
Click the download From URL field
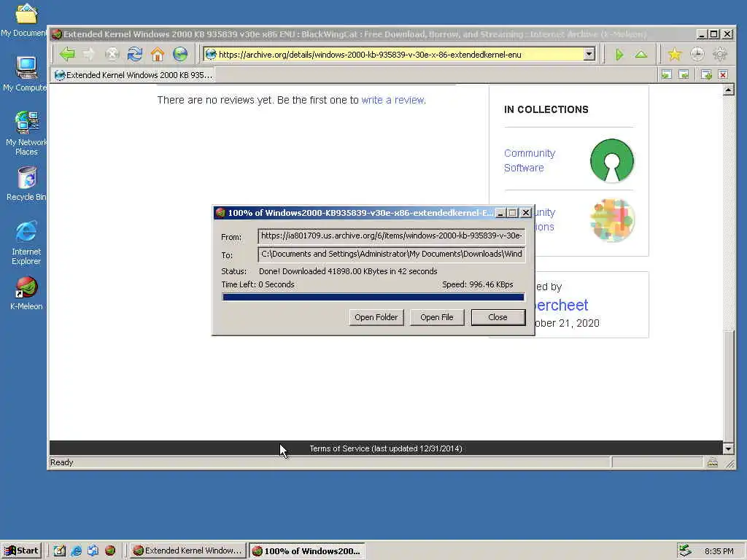tap(392, 236)
